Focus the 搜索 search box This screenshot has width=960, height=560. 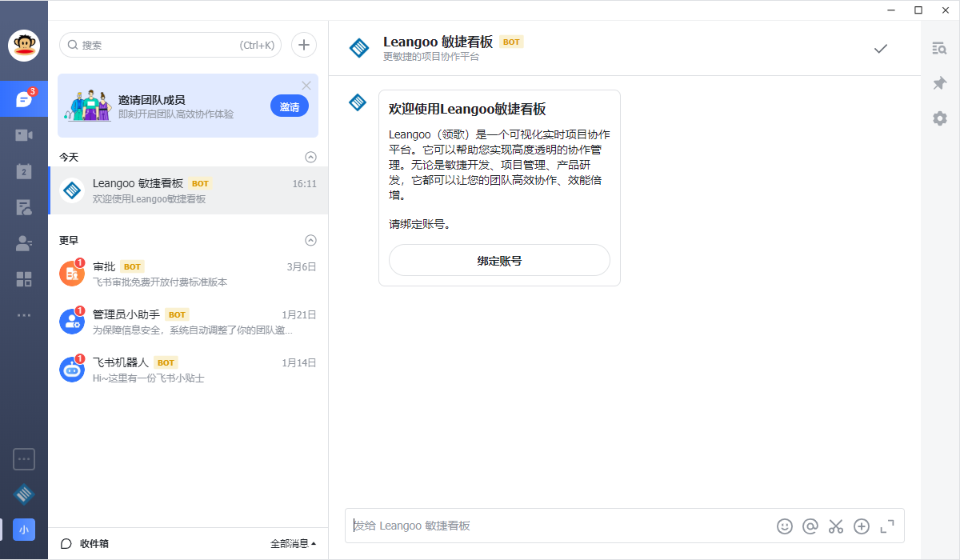170,45
